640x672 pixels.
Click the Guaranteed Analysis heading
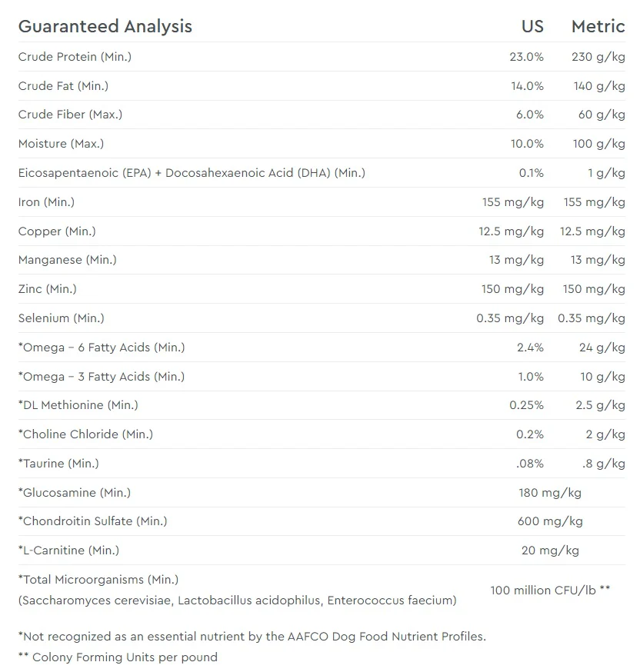click(x=105, y=26)
